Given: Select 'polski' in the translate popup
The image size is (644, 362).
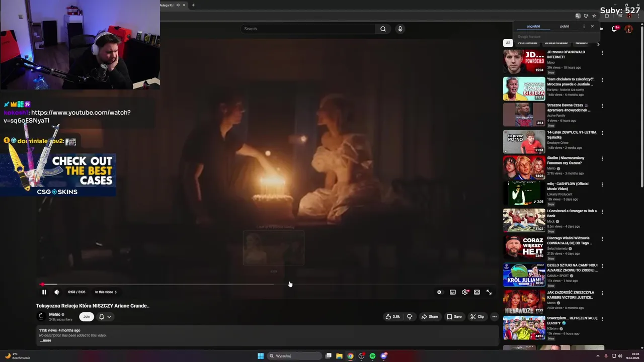Looking at the screenshot, I should [565, 26].
